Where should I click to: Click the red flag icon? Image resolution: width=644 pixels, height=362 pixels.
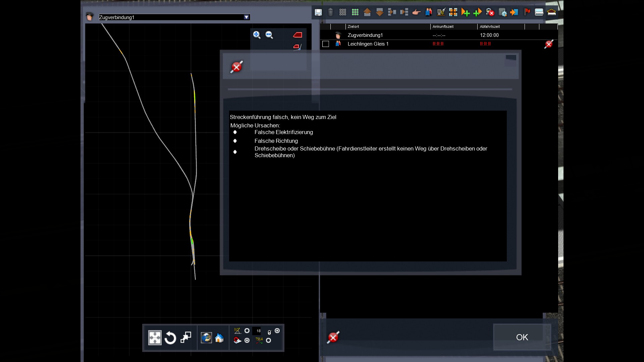(527, 12)
